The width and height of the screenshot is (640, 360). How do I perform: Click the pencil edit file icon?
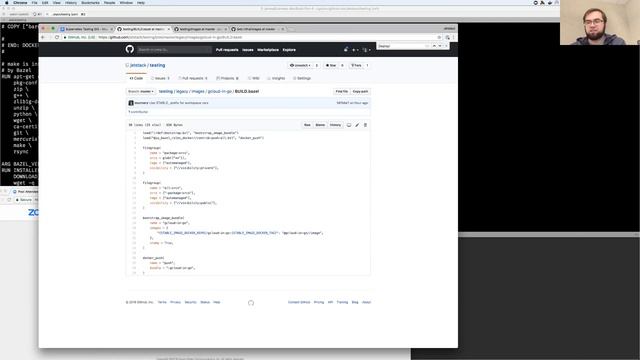coord(357,125)
